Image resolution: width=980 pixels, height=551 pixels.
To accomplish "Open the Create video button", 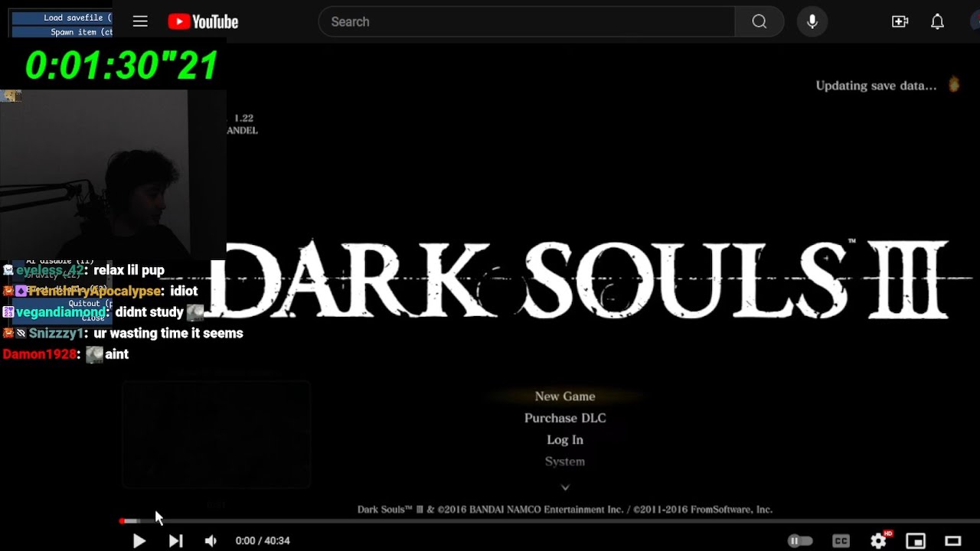I will click(x=900, y=21).
